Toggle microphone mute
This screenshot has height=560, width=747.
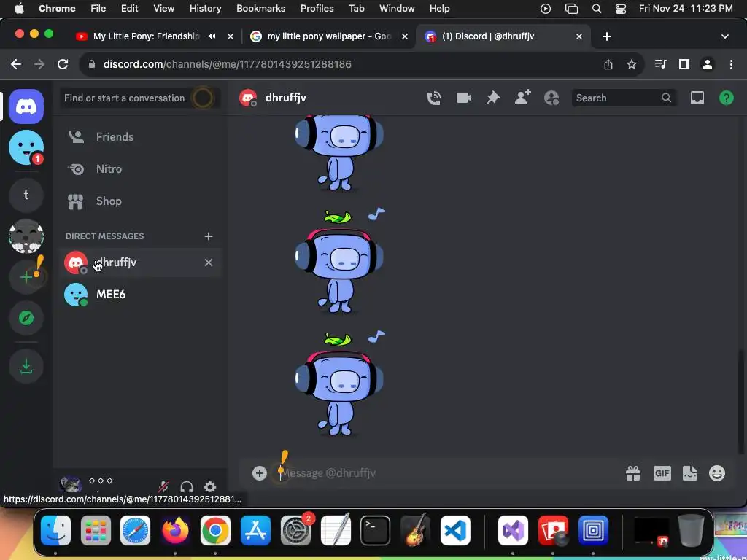pyautogui.click(x=163, y=486)
